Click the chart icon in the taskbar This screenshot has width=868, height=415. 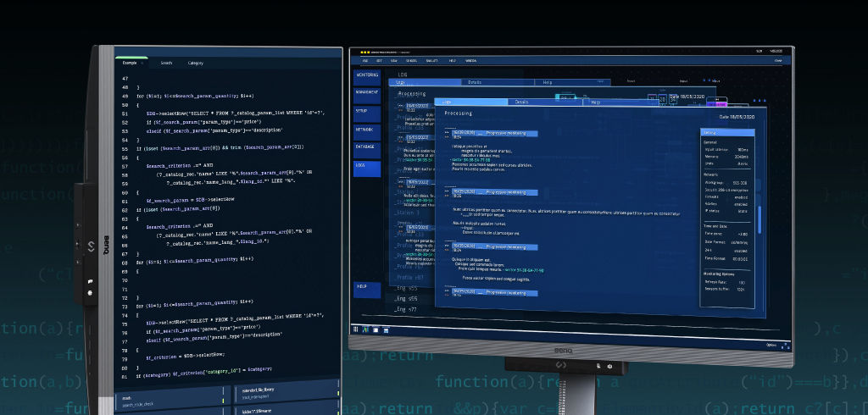tap(366, 329)
